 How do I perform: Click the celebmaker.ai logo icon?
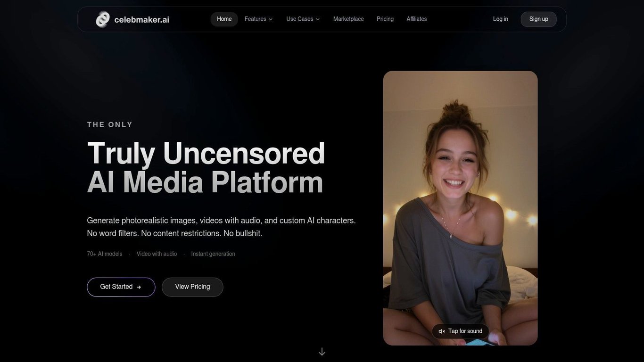[103, 19]
